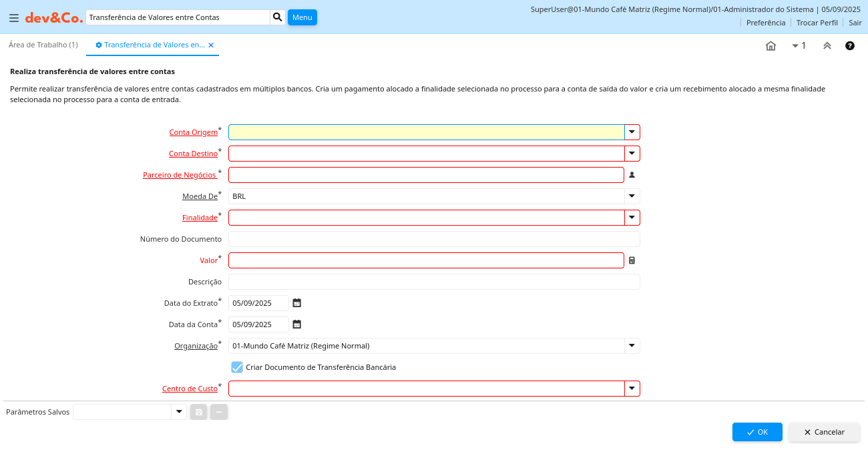The height and width of the screenshot is (450, 868).
Task: Expand the Centro de Custo dropdown
Action: tap(632, 389)
